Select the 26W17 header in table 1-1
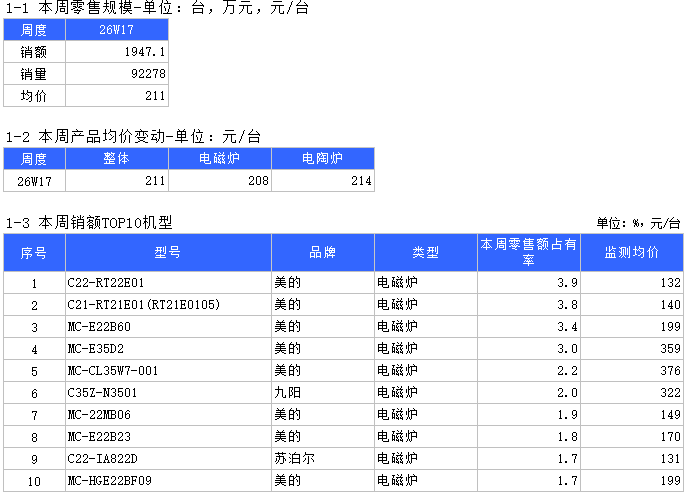687x498 pixels. point(117,30)
